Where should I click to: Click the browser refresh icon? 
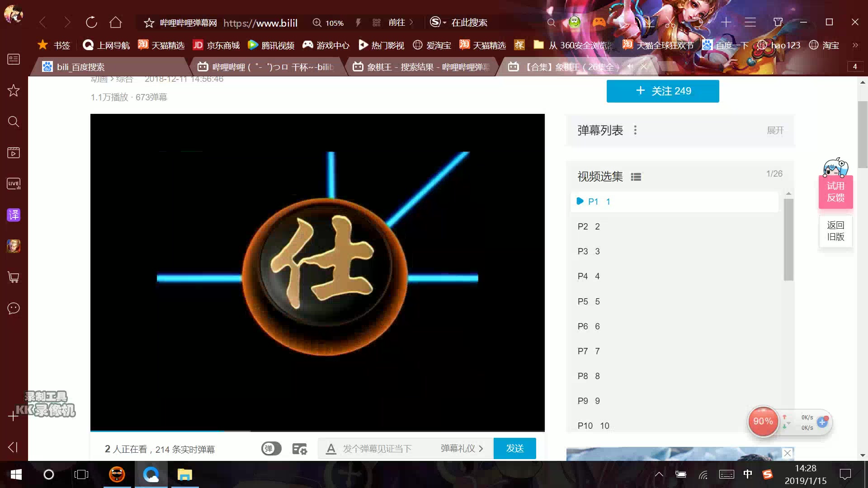pyautogui.click(x=91, y=22)
